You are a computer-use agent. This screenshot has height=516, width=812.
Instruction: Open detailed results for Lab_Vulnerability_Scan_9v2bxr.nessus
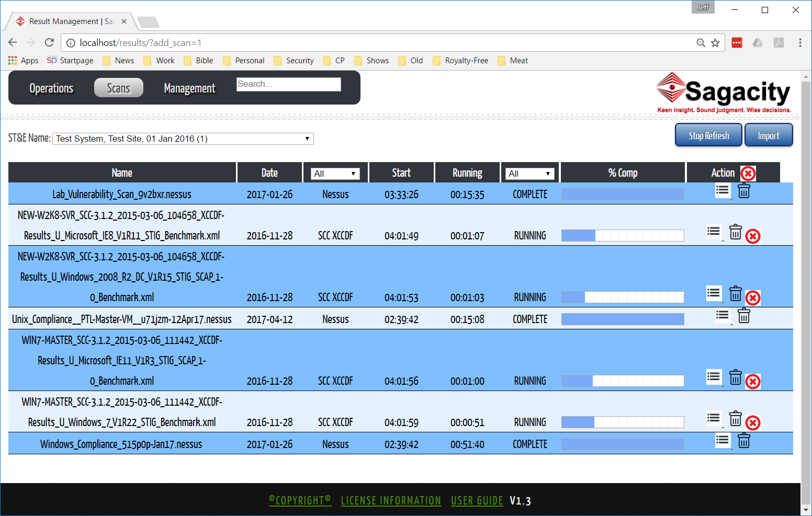tap(723, 190)
